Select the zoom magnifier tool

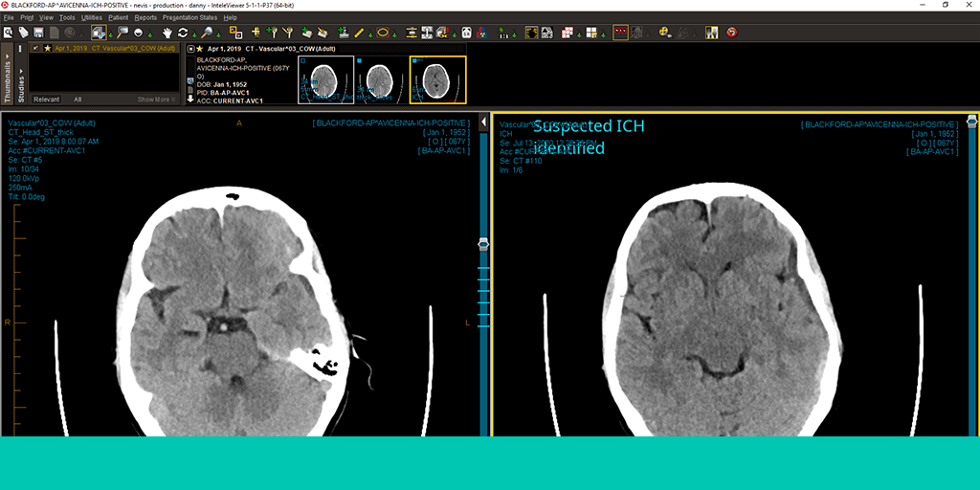[207, 33]
